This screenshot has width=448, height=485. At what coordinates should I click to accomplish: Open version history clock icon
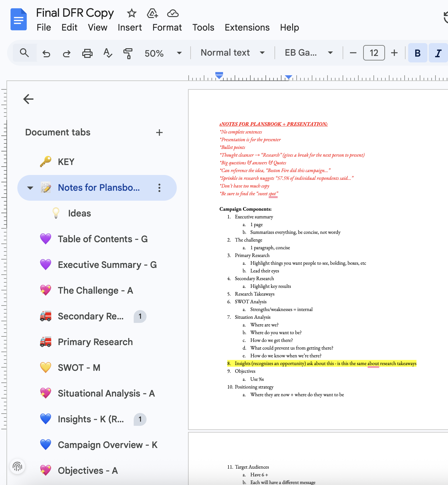445,17
